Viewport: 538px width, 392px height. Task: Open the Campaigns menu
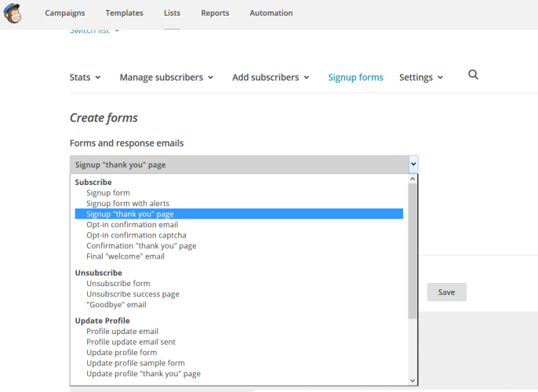(x=65, y=13)
